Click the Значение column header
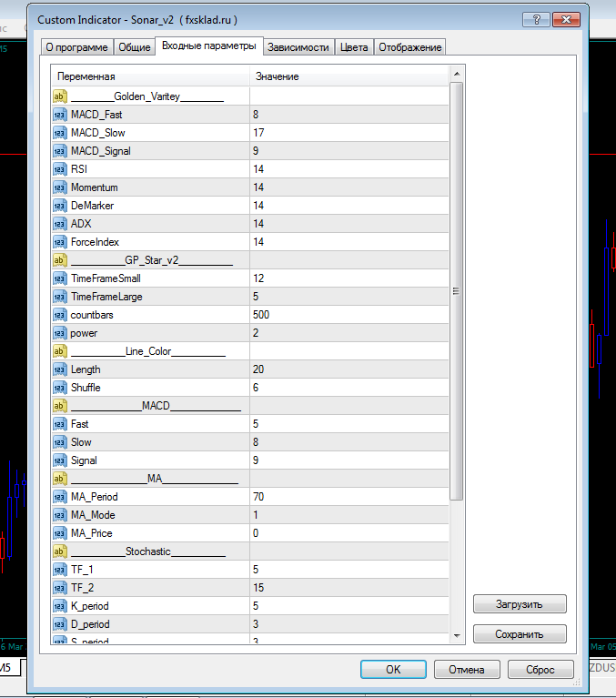 pos(346,76)
